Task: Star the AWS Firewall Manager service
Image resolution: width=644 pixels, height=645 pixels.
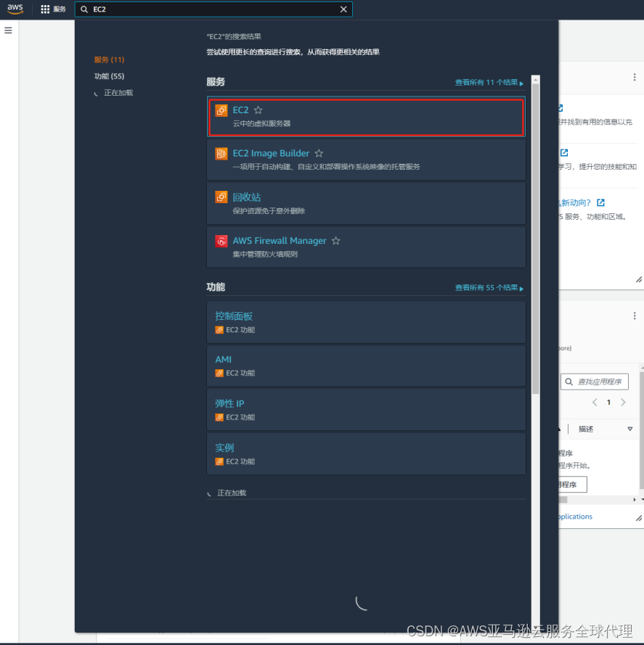Action: (336, 241)
